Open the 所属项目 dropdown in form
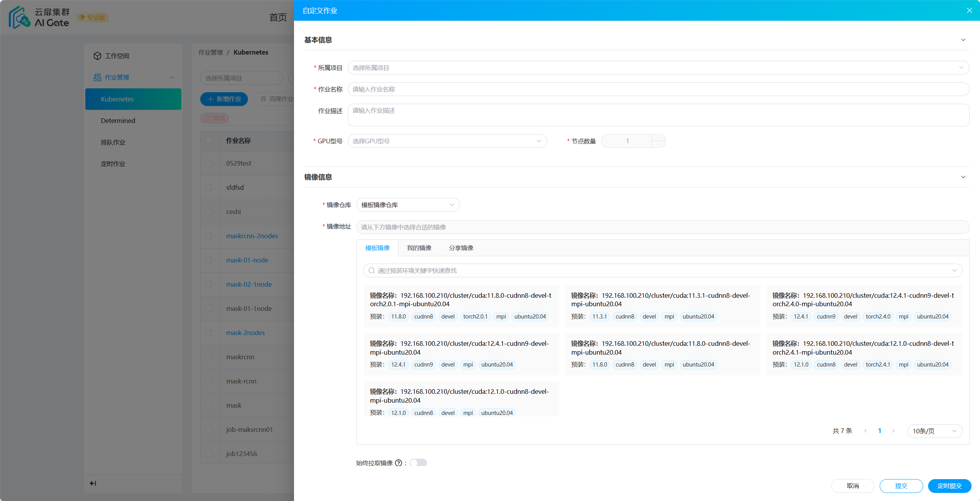This screenshot has height=501, width=980. click(658, 68)
